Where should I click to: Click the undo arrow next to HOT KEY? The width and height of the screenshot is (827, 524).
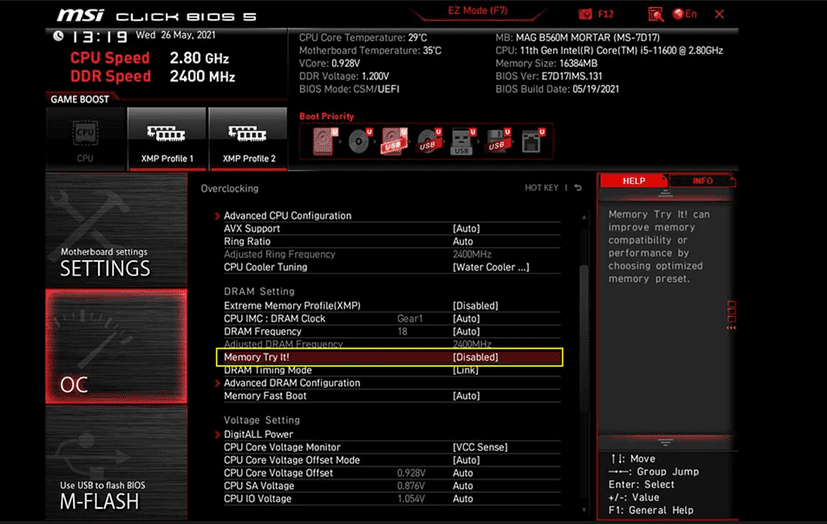578,188
